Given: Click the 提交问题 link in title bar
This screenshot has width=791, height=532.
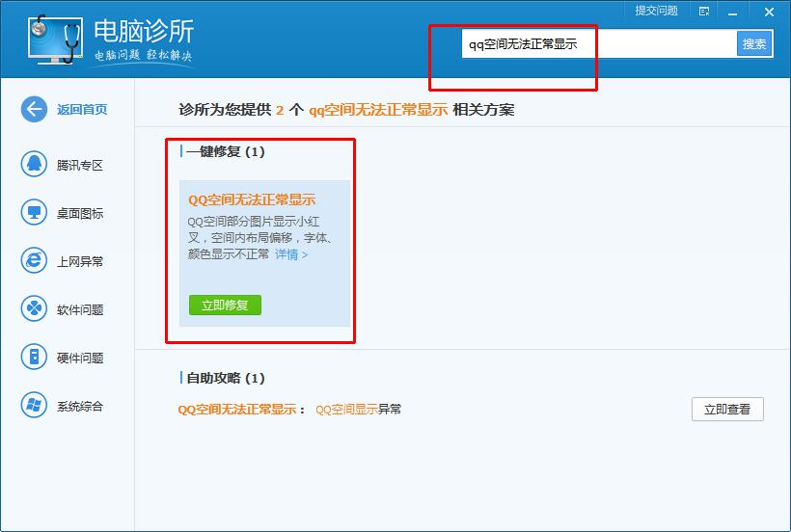Looking at the screenshot, I should (x=656, y=11).
